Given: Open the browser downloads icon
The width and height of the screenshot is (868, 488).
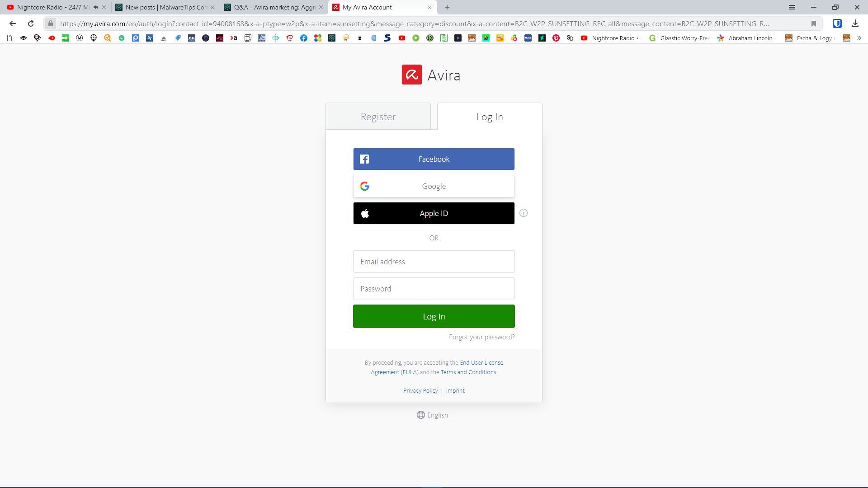Looking at the screenshot, I should pyautogui.click(x=855, y=23).
